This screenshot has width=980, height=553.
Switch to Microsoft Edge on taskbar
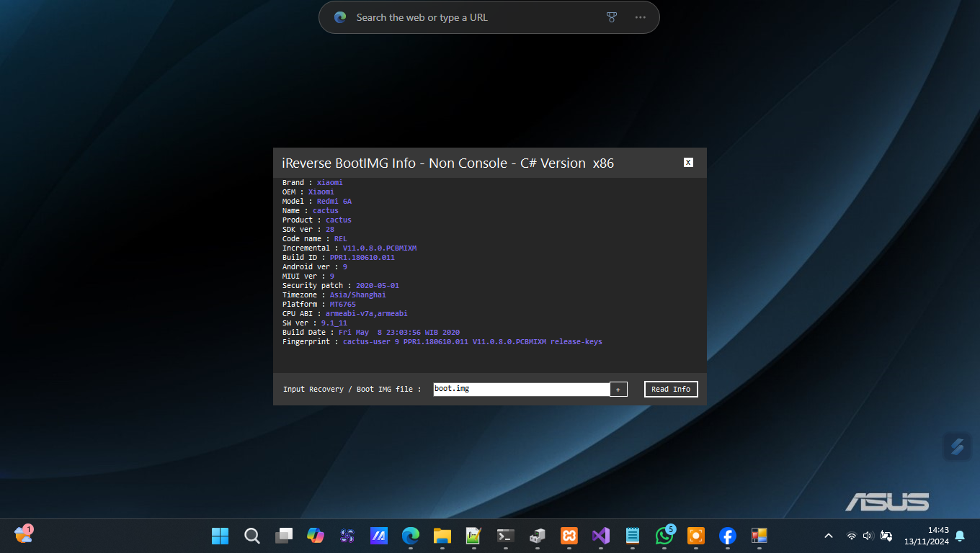pyautogui.click(x=411, y=536)
